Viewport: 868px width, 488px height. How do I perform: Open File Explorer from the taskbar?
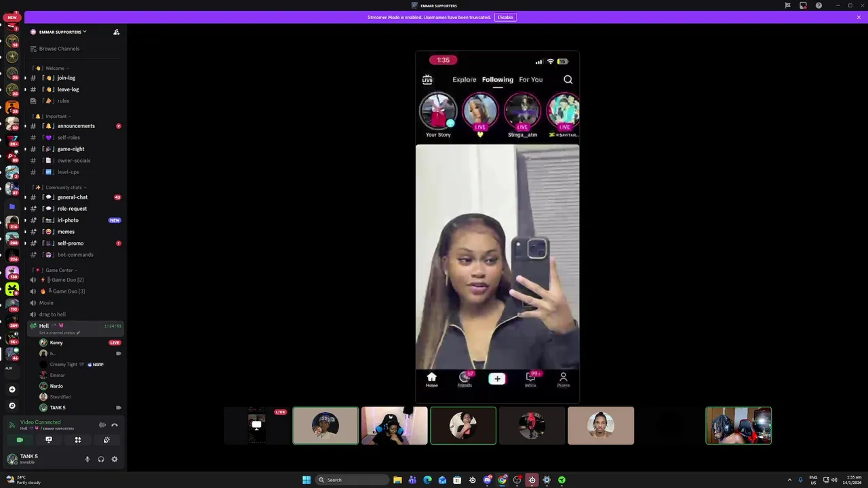click(x=397, y=480)
